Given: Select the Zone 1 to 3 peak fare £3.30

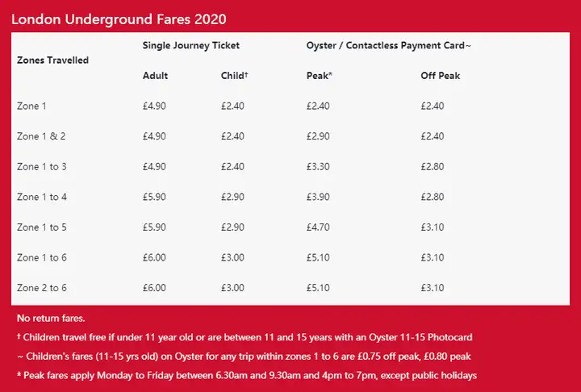Looking at the screenshot, I should (318, 167).
